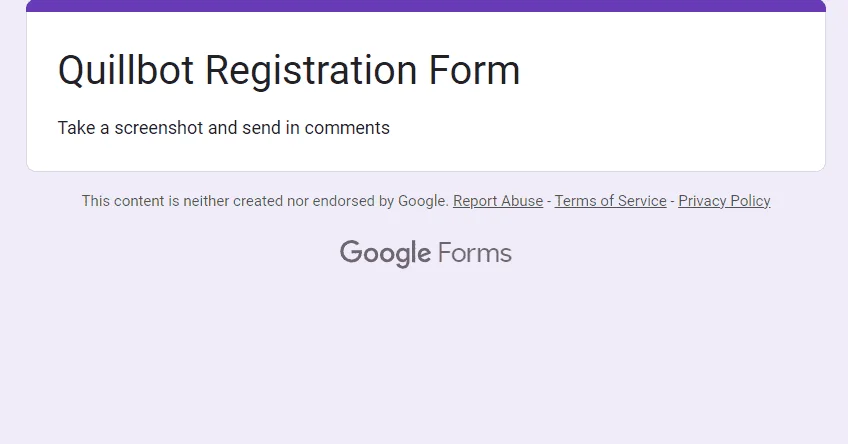Open the Report Abuse link
This screenshot has width=848, height=444.
point(498,201)
